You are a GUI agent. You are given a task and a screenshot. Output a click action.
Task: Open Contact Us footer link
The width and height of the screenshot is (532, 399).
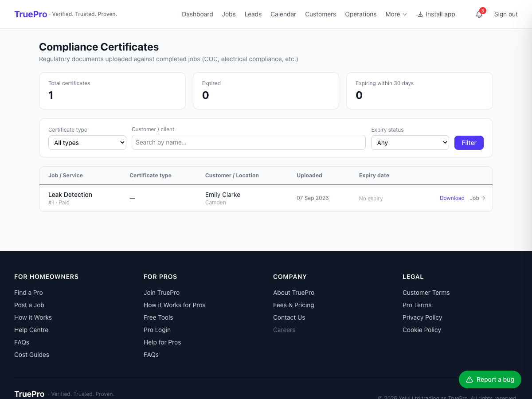pyautogui.click(x=289, y=317)
